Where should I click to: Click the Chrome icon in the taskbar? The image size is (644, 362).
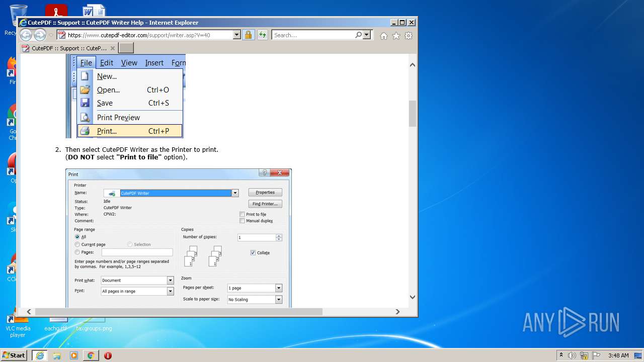(x=91, y=355)
